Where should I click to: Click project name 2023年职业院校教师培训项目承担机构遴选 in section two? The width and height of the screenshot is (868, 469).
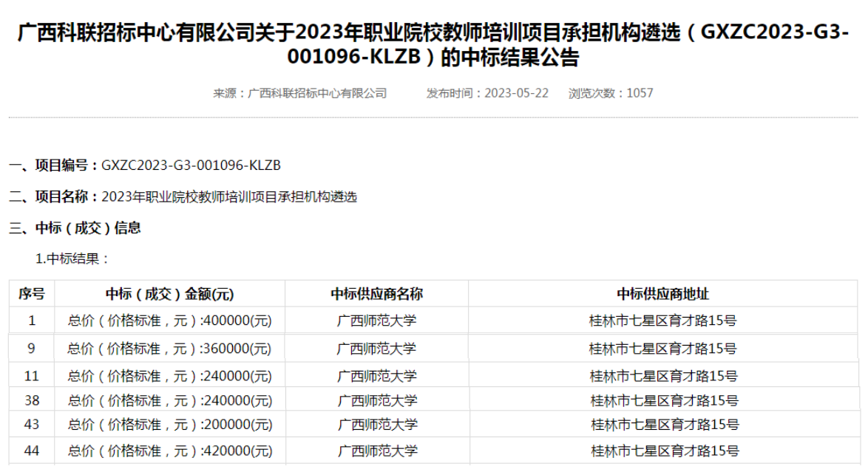point(229,197)
